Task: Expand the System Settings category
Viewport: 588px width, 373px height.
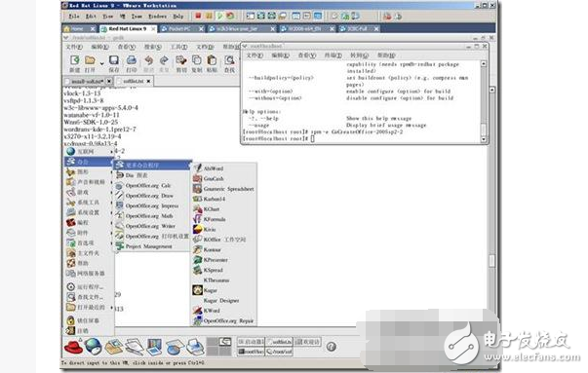Action: coord(90,212)
